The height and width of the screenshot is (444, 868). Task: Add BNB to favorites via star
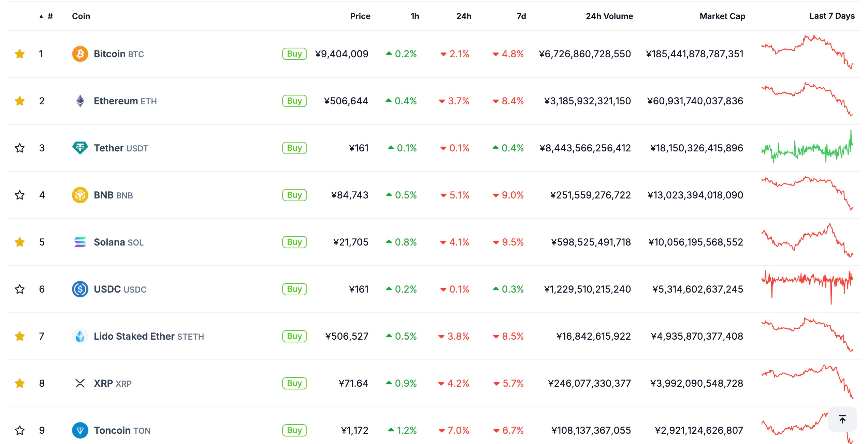pyautogui.click(x=20, y=195)
